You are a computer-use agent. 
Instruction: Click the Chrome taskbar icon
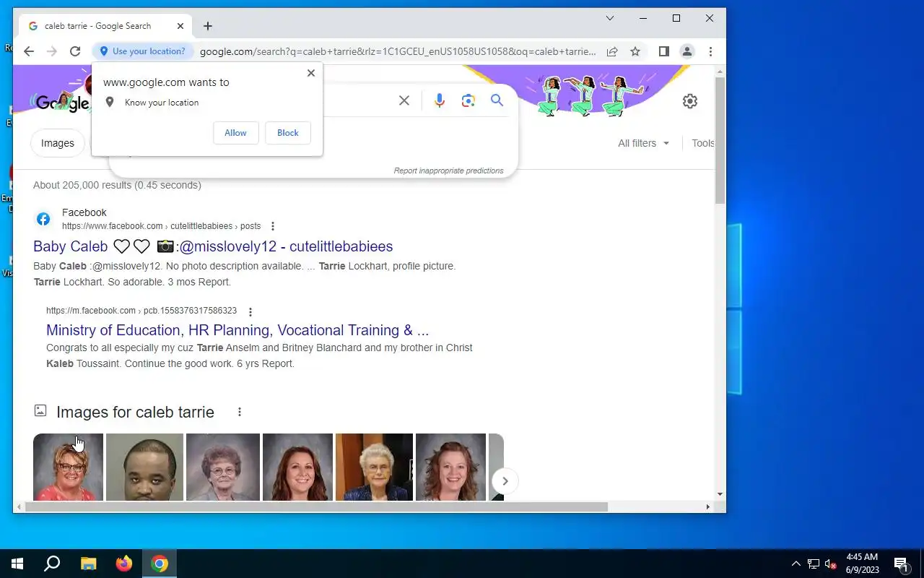(x=160, y=564)
